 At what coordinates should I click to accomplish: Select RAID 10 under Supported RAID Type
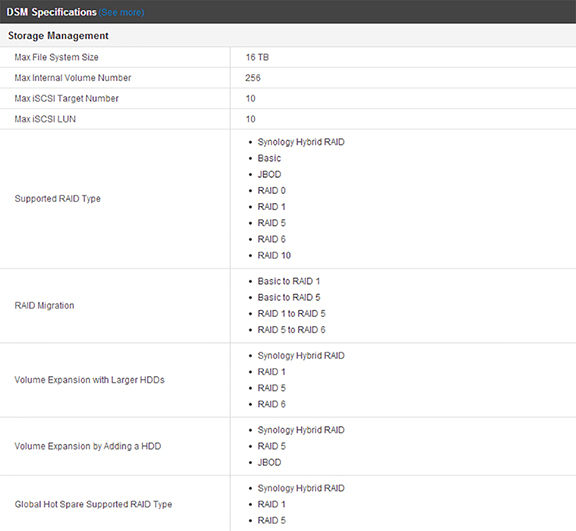pos(274,255)
